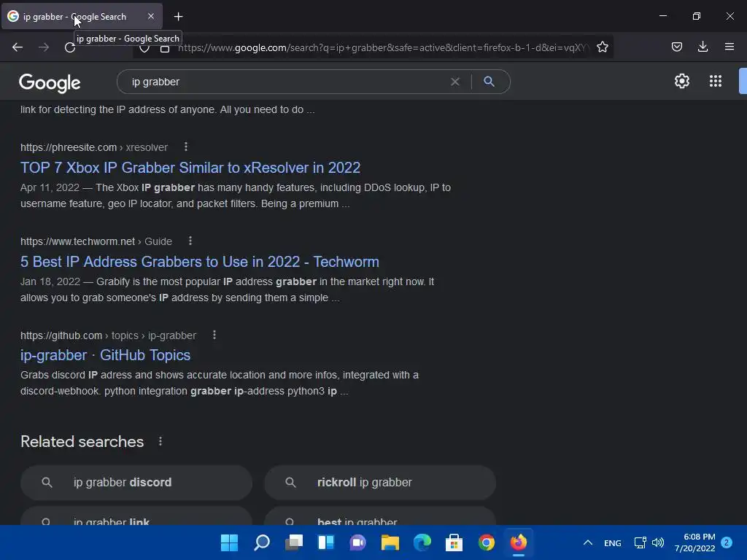Clear the search box text

(455, 82)
